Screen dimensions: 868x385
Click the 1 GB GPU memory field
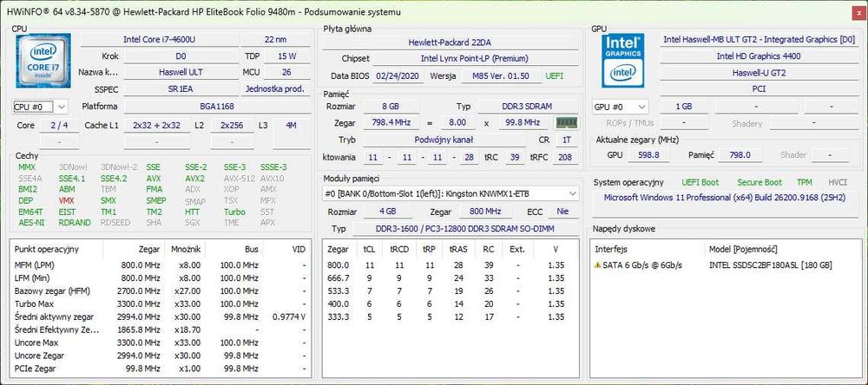[683, 106]
